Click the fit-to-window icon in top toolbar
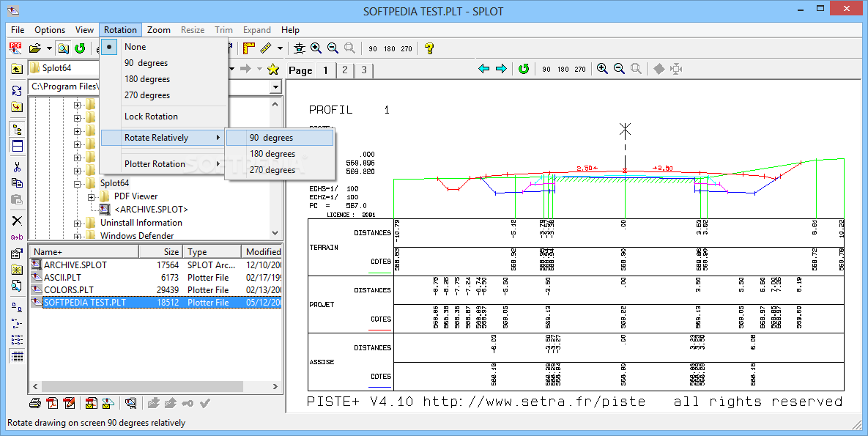This screenshot has height=436, width=868. click(300, 48)
